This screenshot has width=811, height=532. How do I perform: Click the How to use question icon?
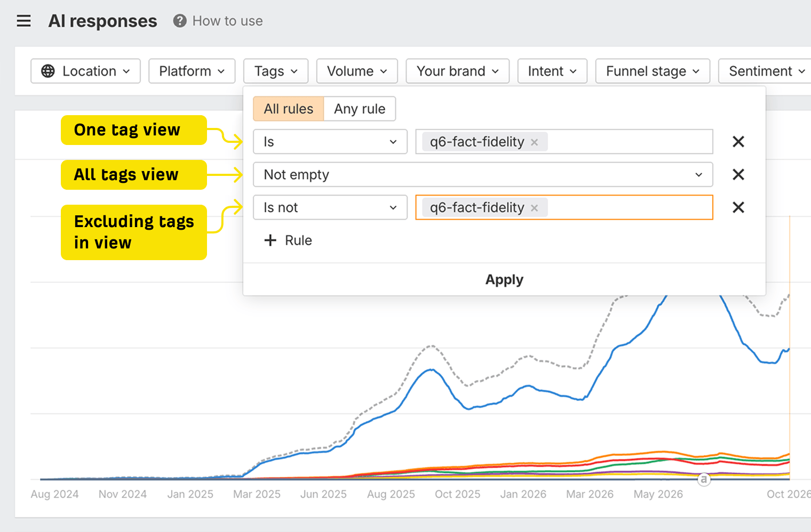point(180,21)
